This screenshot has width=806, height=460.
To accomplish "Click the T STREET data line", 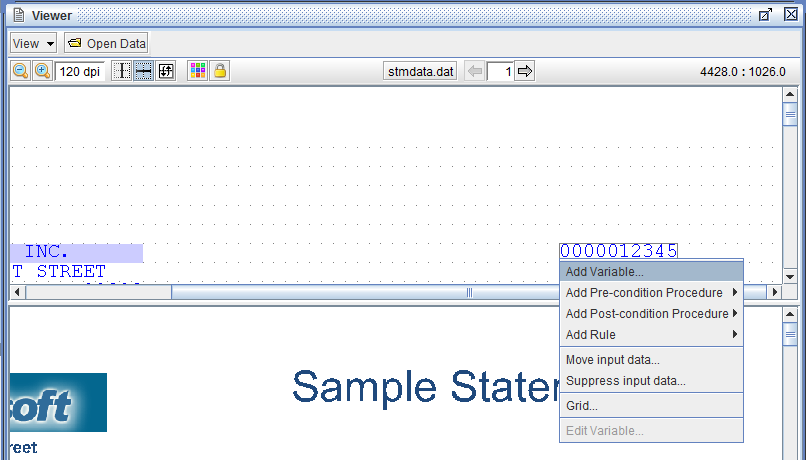I will tap(59, 271).
